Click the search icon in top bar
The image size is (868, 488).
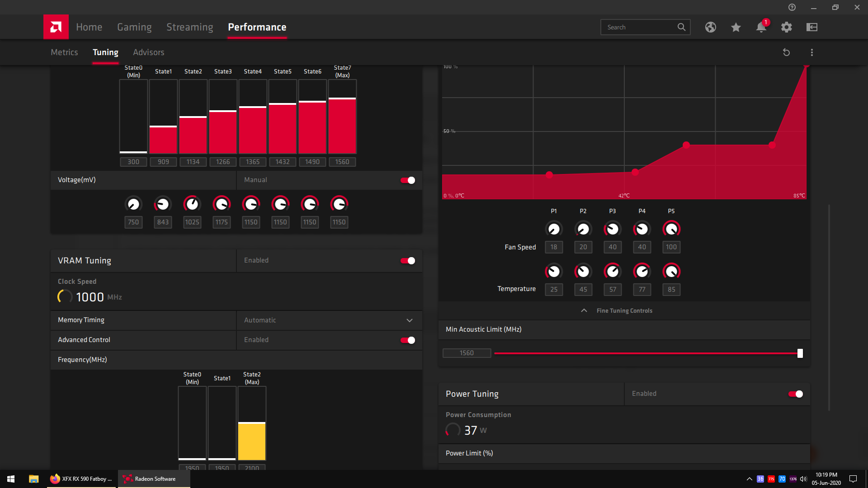pos(681,27)
